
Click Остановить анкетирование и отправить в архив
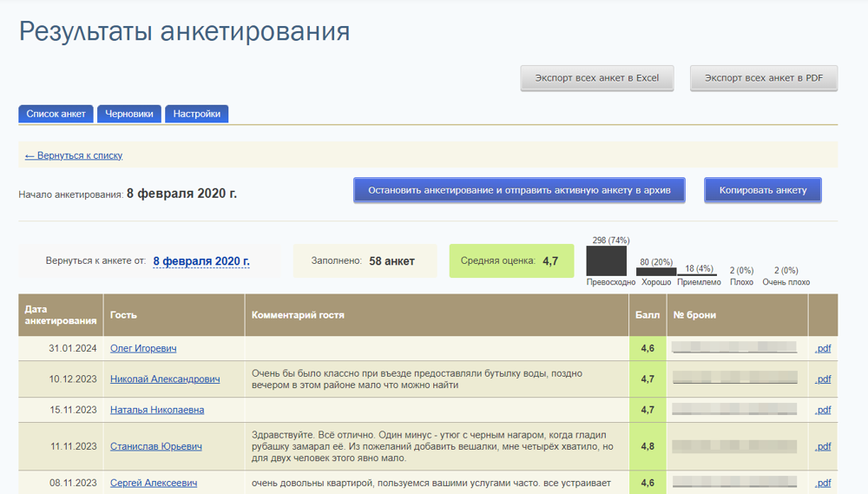click(519, 190)
